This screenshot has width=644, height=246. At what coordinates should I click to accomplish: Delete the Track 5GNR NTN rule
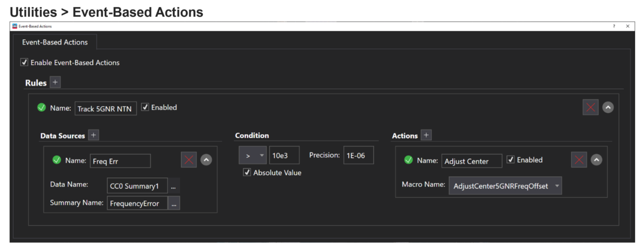pyautogui.click(x=590, y=107)
